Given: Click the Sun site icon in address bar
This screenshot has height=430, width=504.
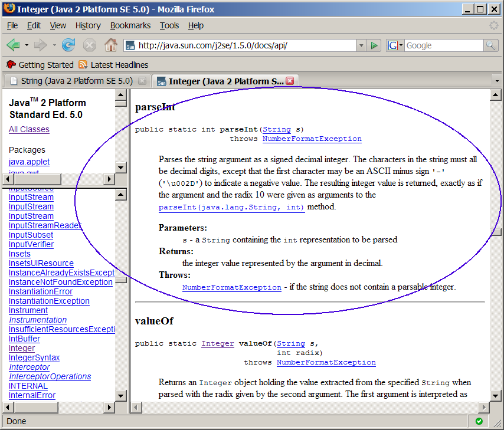Looking at the screenshot, I should point(130,45).
